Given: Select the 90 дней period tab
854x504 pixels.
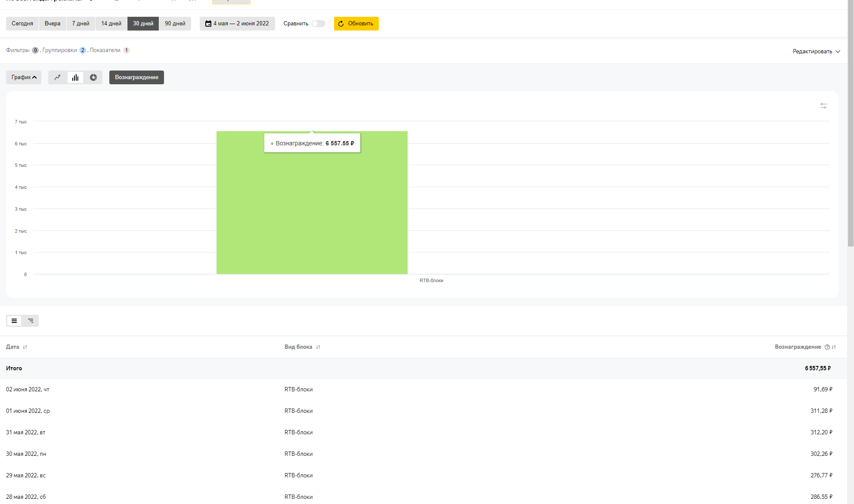Looking at the screenshot, I should (x=175, y=24).
